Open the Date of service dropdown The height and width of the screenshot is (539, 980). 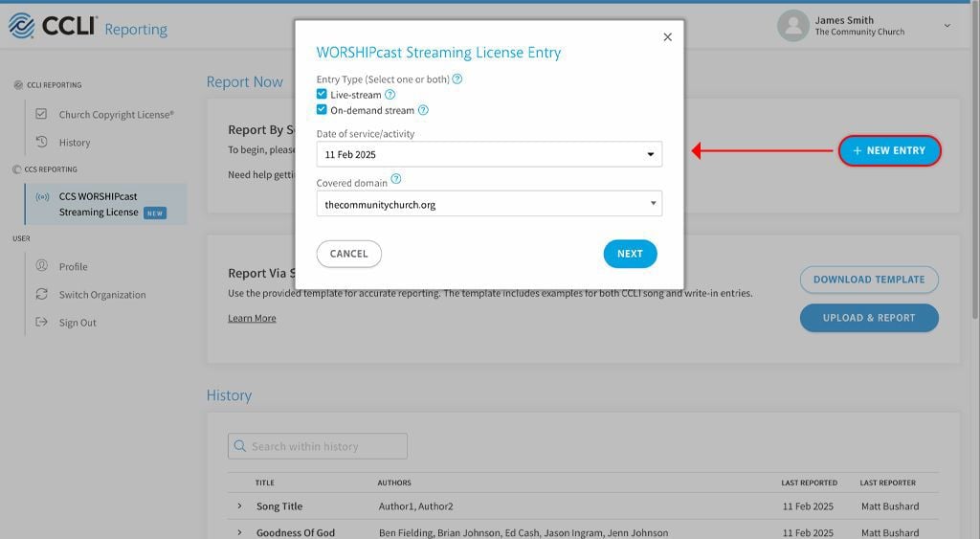pyautogui.click(x=489, y=154)
